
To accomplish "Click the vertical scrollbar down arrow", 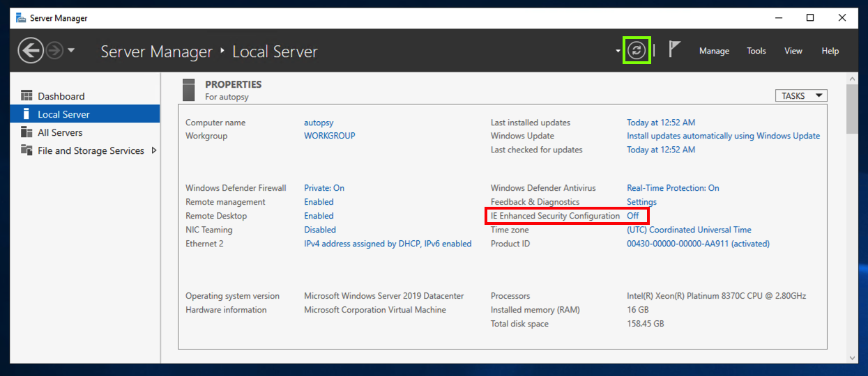I will pos(852,357).
